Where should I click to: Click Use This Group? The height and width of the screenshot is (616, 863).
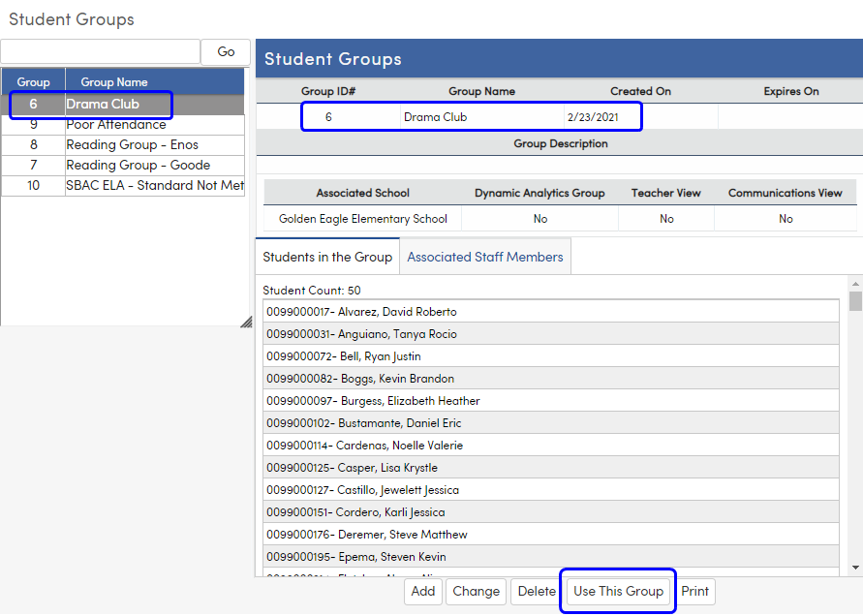[617, 591]
